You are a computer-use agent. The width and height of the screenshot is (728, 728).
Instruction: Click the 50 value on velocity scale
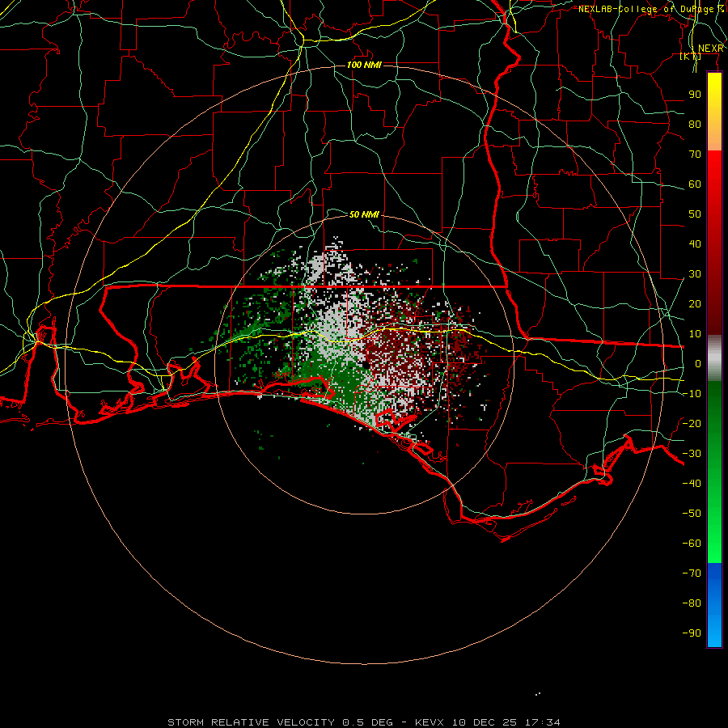coord(695,214)
